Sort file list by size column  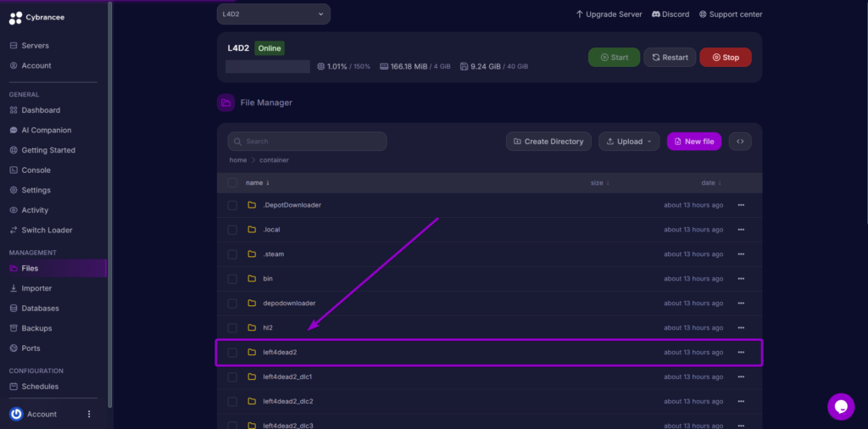point(599,182)
